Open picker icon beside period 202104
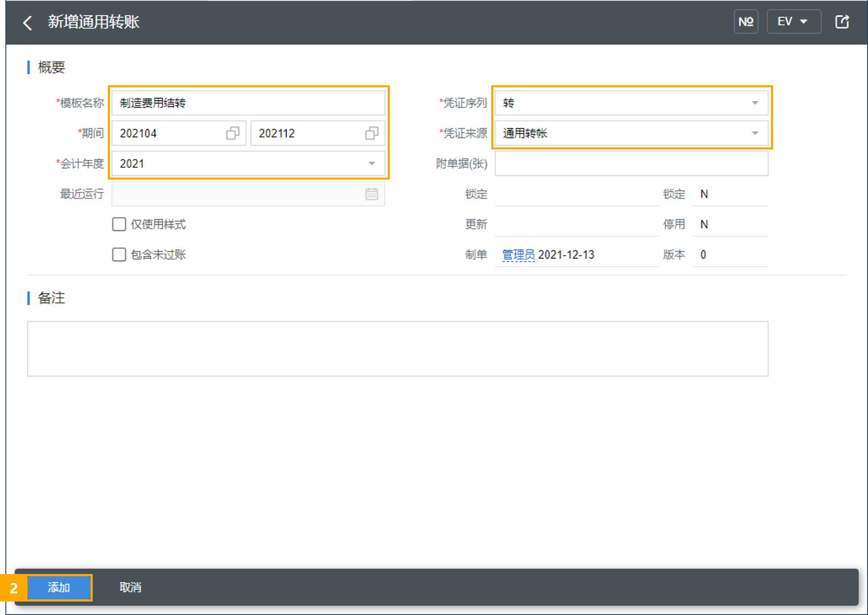 pos(233,133)
